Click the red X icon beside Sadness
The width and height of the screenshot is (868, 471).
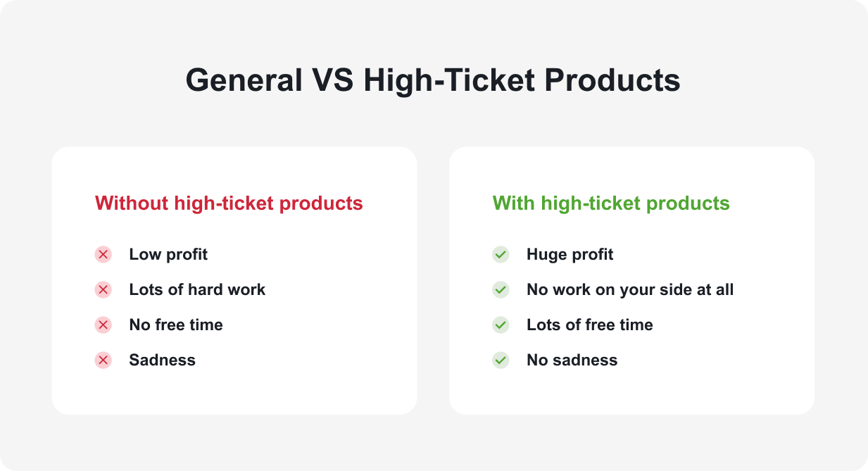point(103,360)
